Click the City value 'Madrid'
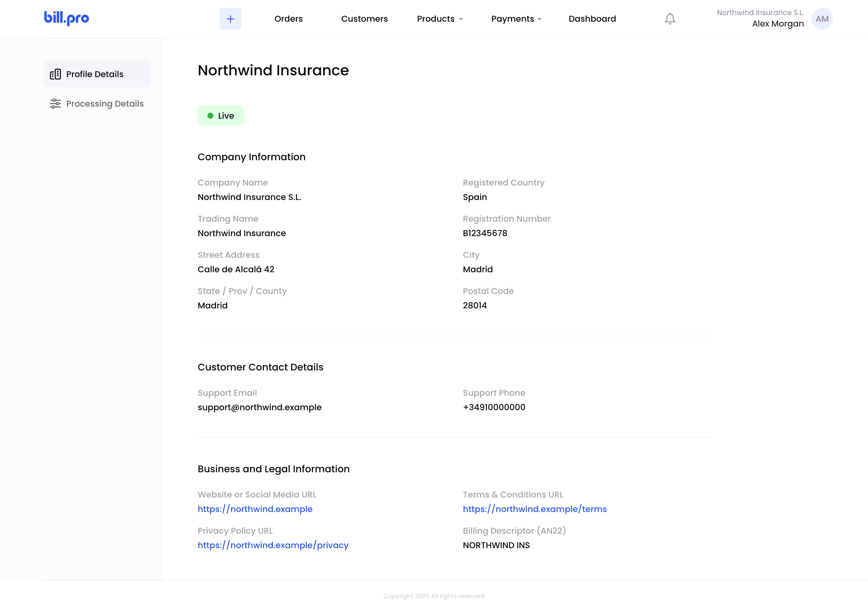This screenshot has width=868, height=609. tap(478, 269)
